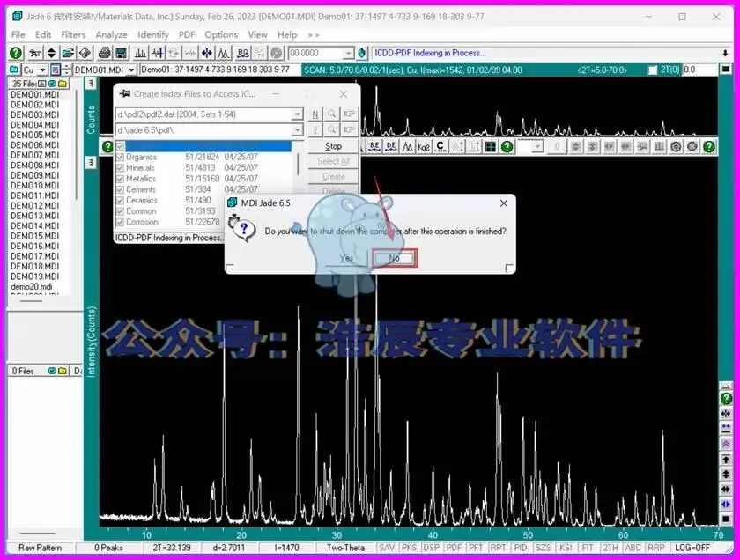Screen dimensions: 740x560
Task: Open the PDF menu
Action: pyautogui.click(x=187, y=34)
